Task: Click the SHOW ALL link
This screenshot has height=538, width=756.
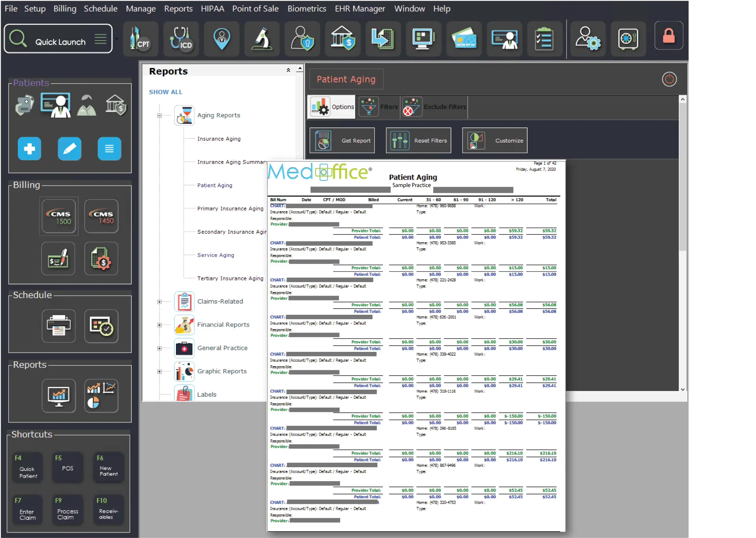Action: coord(165,92)
